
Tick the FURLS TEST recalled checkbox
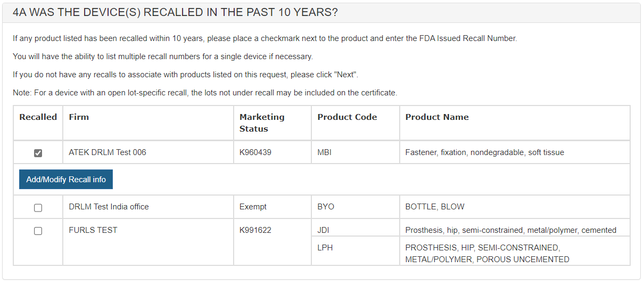(38, 231)
